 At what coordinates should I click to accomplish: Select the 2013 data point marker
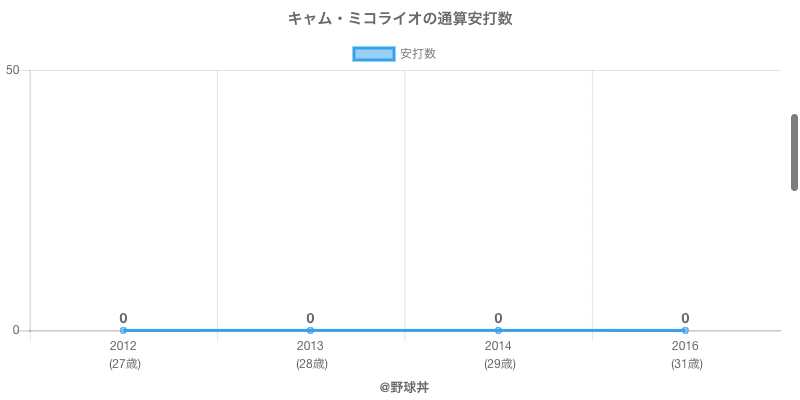point(310,330)
